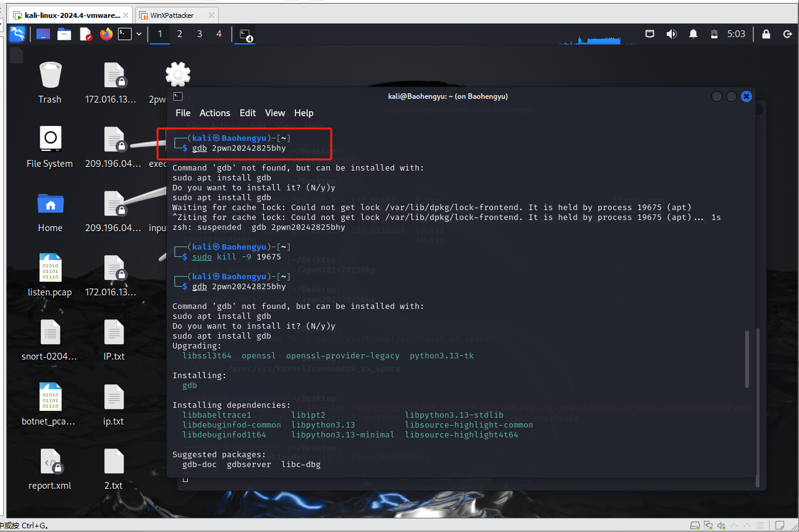Select the 2.txt desktop file
Viewport: 799px width, 532px height.
[x=114, y=469]
